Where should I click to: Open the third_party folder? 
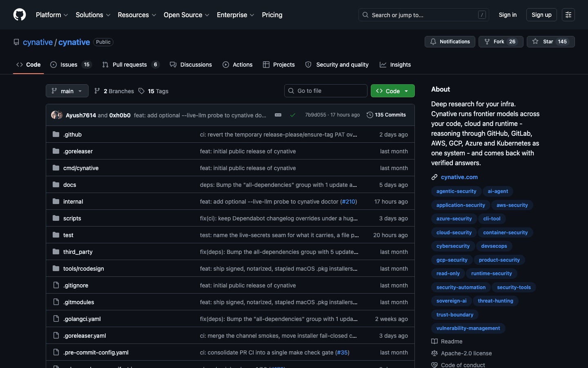click(x=78, y=252)
